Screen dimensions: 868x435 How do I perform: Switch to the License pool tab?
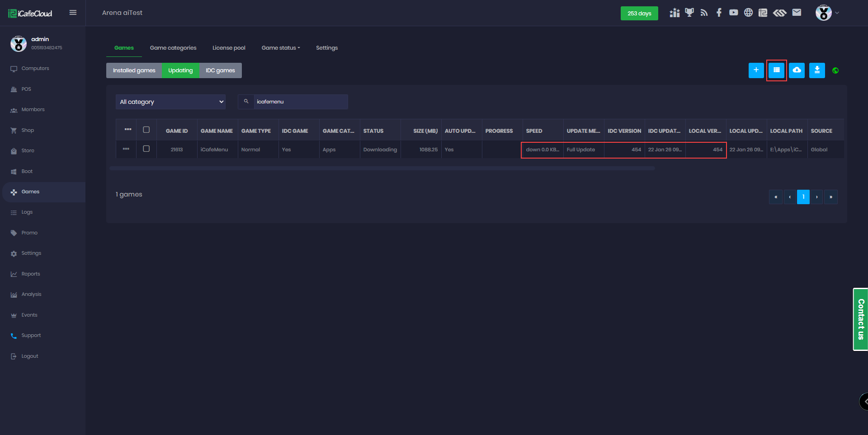(229, 48)
